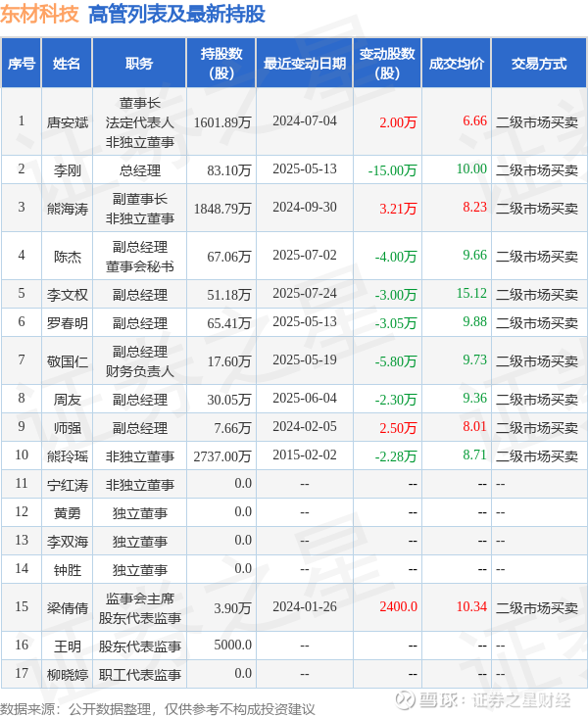588x718 pixels.
Task: Click the date 2015-02-02
Action: click(305, 455)
